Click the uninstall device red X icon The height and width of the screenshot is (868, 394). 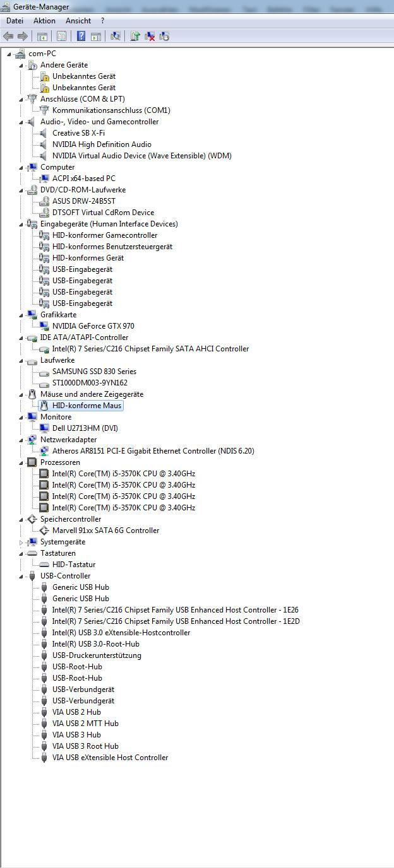pyautogui.click(x=150, y=36)
